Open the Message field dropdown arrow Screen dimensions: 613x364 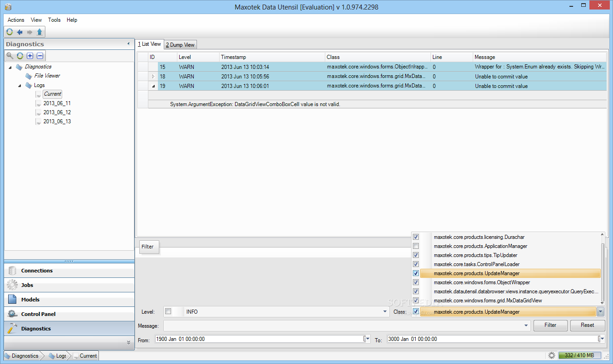click(526, 325)
